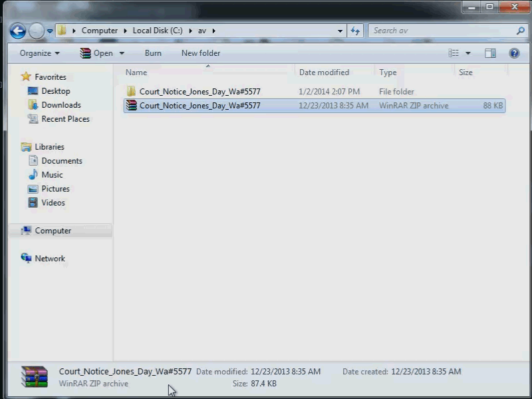Open Desktop in the navigation pane
Image resolution: width=532 pixels, height=399 pixels.
pos(56,91)
